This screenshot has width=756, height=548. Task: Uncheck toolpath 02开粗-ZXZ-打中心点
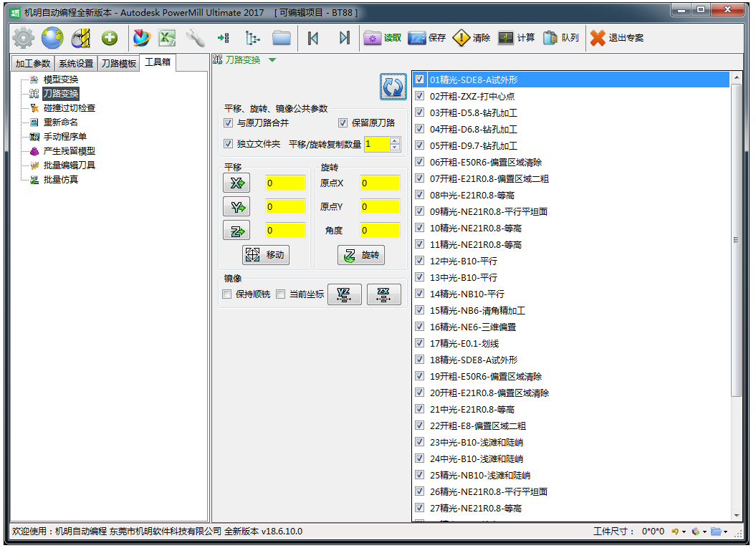pyautogui.click(x=419, y=96)
